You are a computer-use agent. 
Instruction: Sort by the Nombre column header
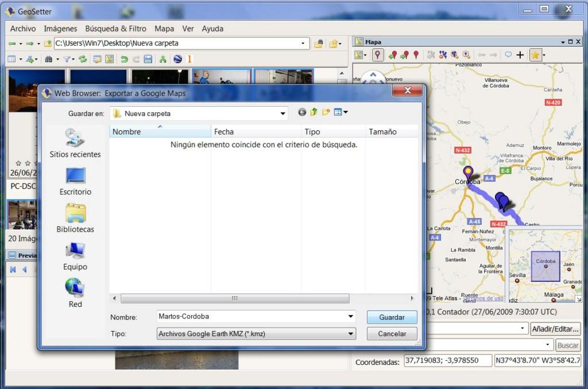point(160,131)
